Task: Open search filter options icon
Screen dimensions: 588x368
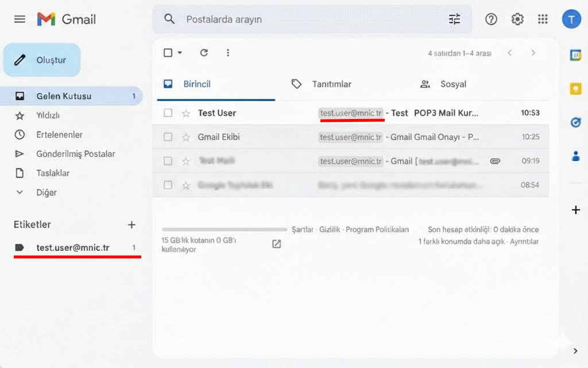Action: [x=454, y=19]
